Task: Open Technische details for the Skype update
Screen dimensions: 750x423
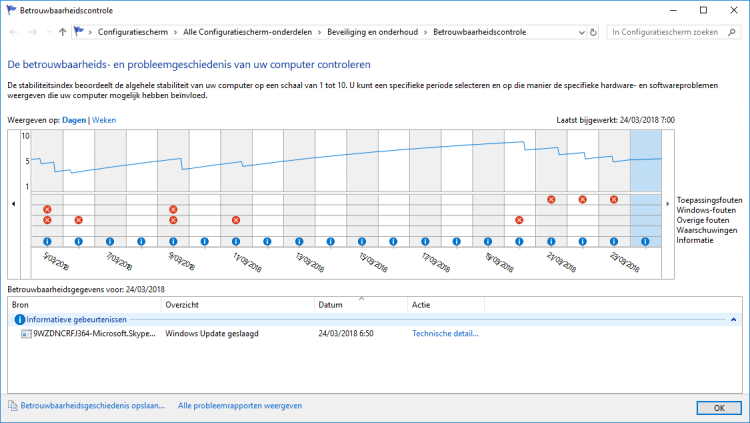Action: [x=445, y=333]
